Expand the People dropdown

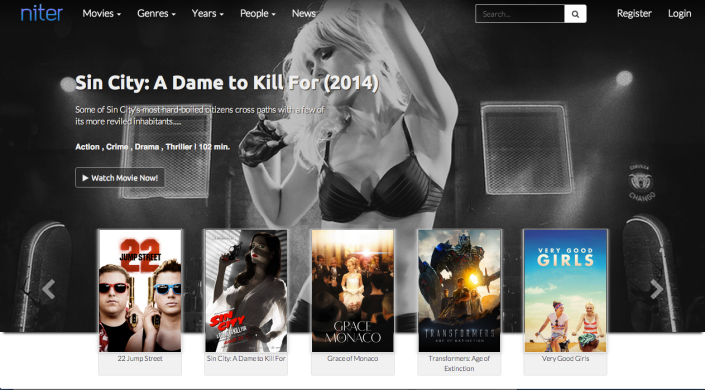pos(258,13)
